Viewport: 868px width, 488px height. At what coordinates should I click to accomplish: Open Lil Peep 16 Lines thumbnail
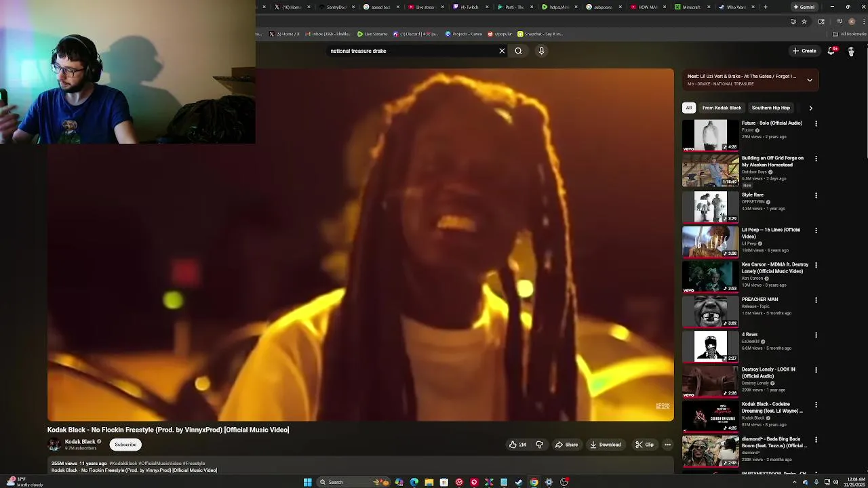click(710, 242)
